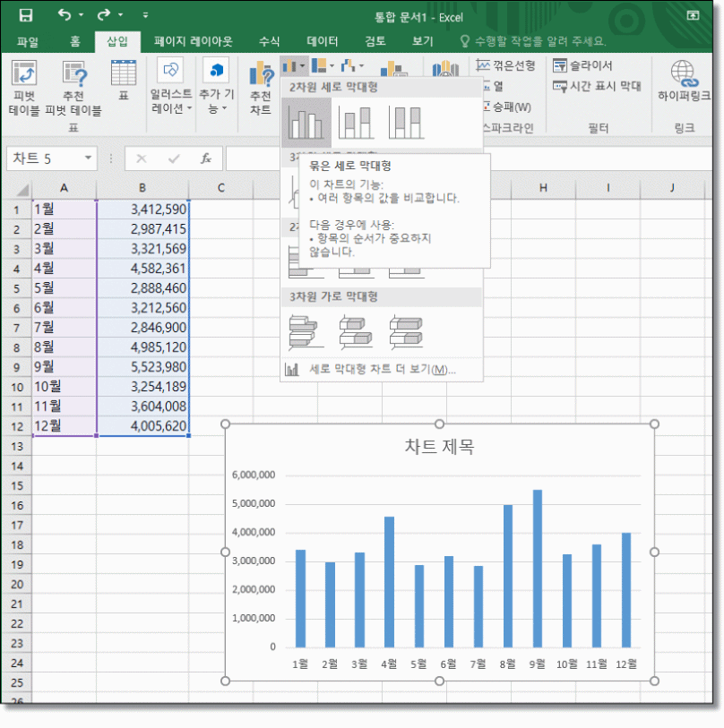724x728 pixels.
Task: Switch to the 홈 tab
Action: [74, 42]
